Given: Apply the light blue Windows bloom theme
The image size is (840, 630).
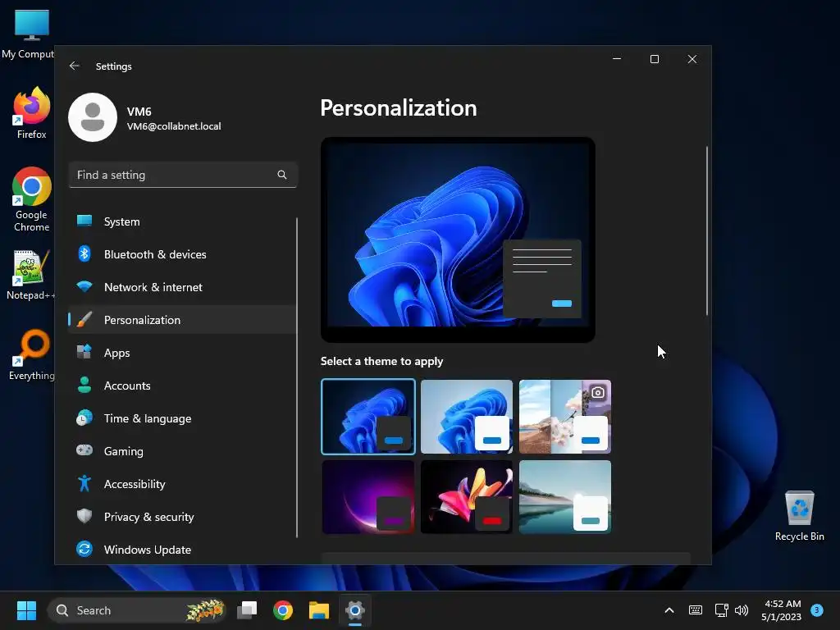Looking at the screenshot, I should 467,417.
